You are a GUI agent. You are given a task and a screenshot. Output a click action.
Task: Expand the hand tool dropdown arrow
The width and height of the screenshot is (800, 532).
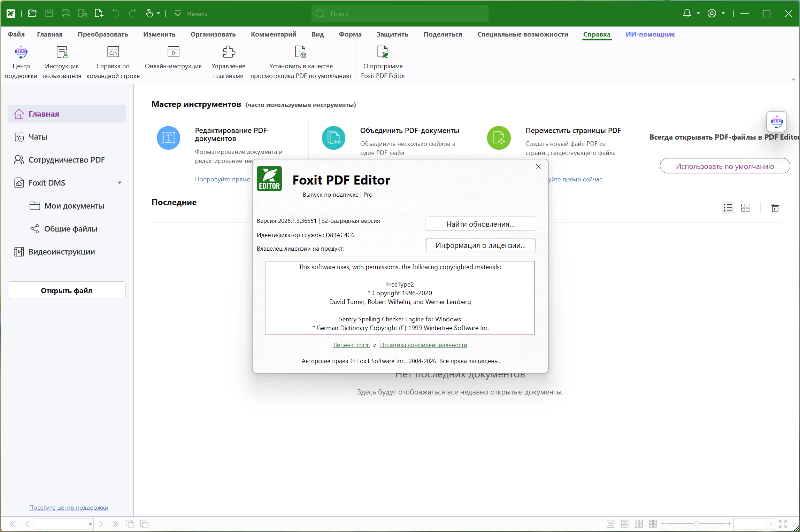[x=158, y=14]
